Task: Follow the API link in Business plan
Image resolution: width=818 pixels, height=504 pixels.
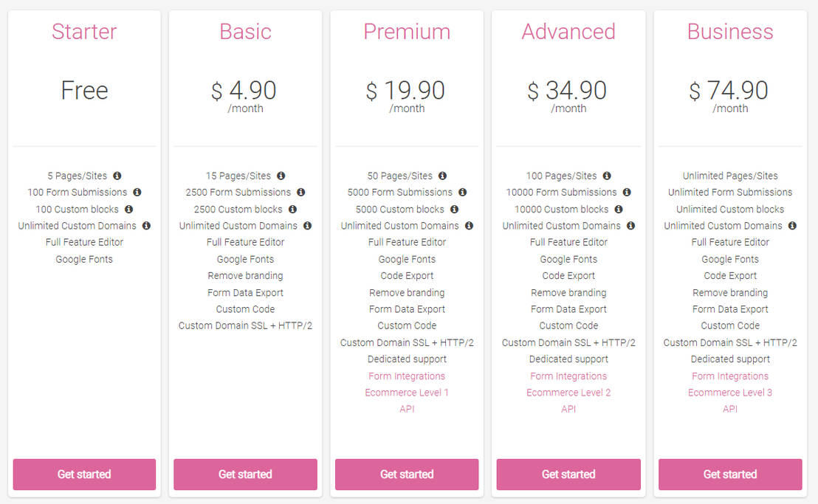Action: 730,409
